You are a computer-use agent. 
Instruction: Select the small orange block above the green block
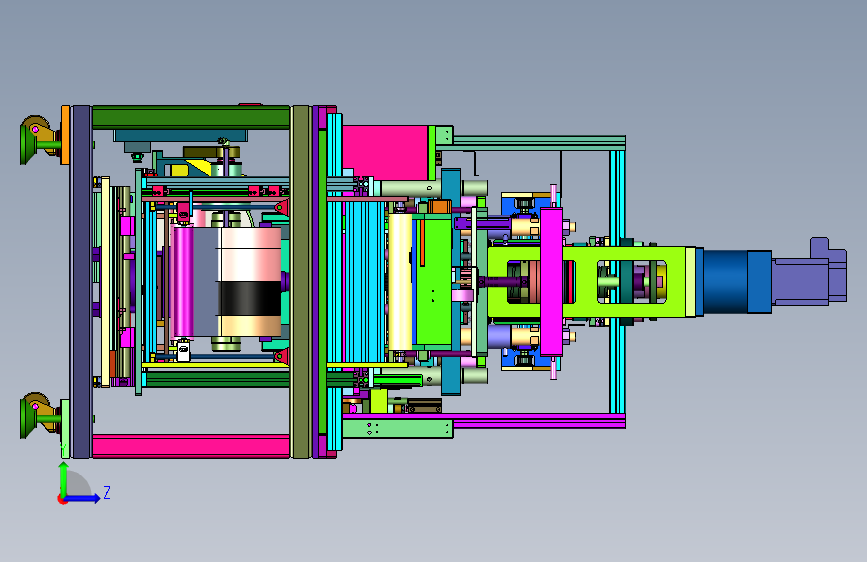(440, 207)
